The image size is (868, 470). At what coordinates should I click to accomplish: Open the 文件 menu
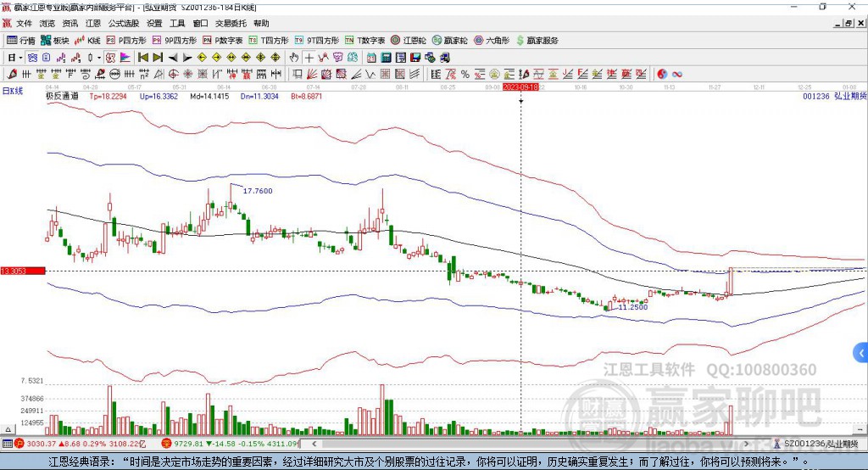[25, 23]
